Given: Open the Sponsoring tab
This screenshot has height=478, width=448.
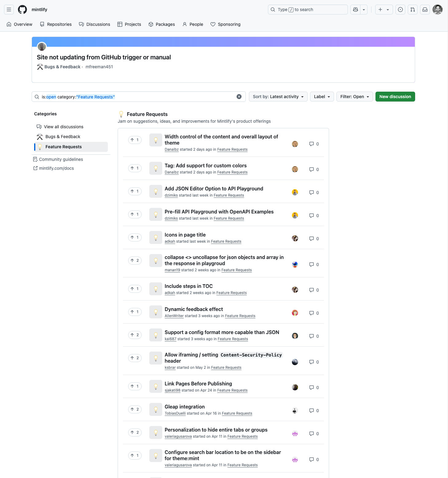Looking at the screenshot, I should click(x=226, y=24).
